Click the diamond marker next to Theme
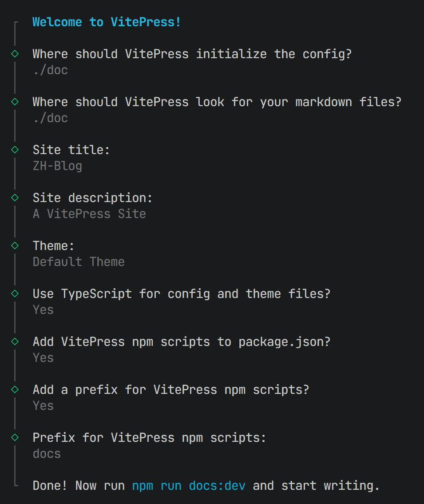Screen dimensions: 424x504 [x=15, y=246]
